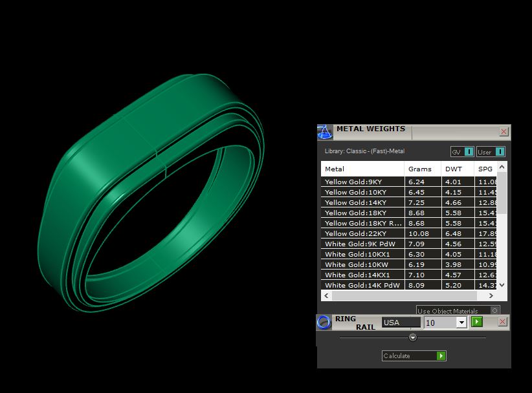Run Ring Rail with green arrow button

477,321
